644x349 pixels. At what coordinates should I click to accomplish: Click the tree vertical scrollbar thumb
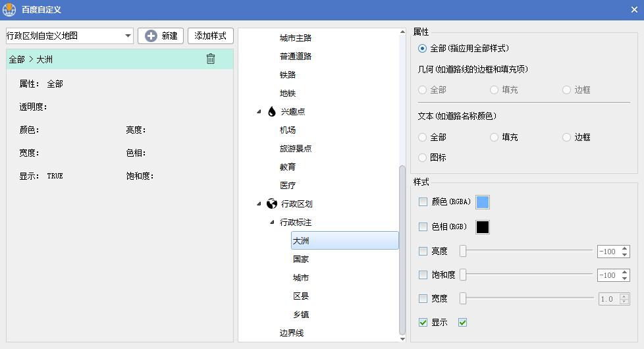pos(402,250)
